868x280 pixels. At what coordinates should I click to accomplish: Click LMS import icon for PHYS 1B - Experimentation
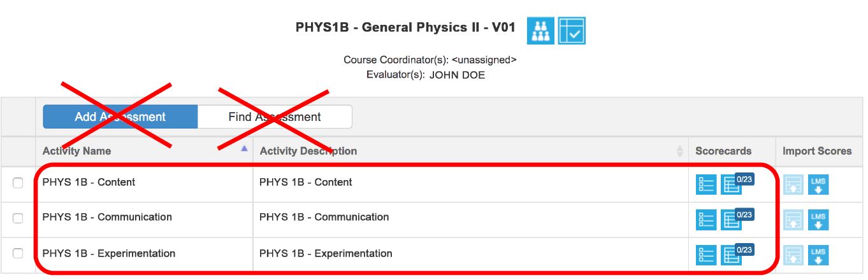coord(818,255)
